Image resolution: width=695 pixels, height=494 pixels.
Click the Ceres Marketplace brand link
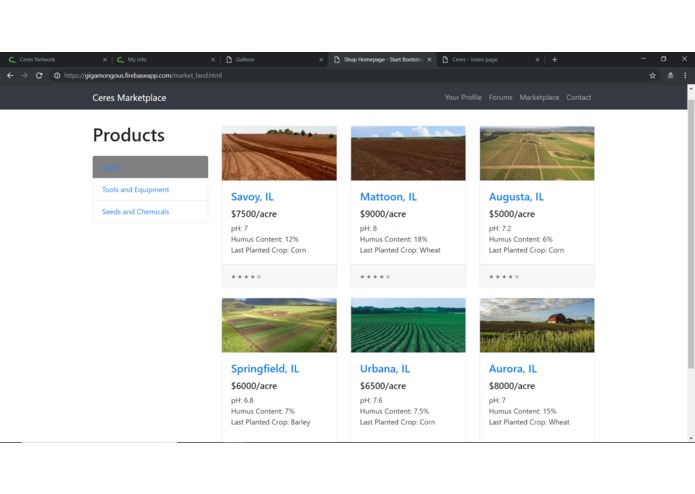coord(129,98)
